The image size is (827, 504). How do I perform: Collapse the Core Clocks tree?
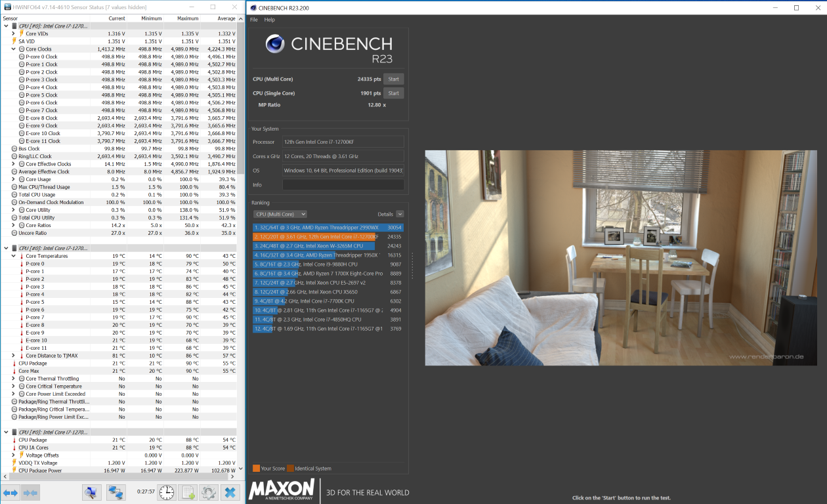14,49
